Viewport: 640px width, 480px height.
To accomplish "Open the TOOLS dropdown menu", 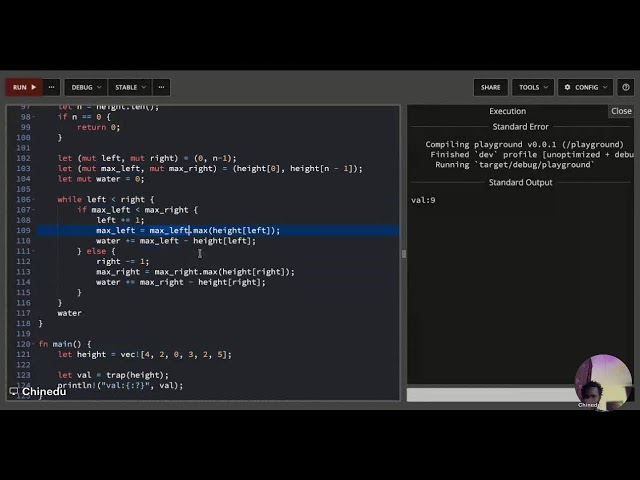I will [533, 87].
